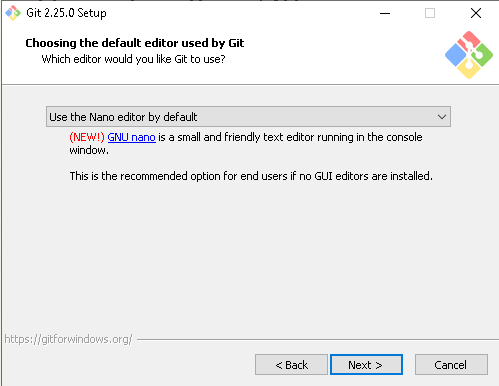Click the separator line beside the gitforwindows URL
The image size is (499, 386).
click(x=318, y=340)
